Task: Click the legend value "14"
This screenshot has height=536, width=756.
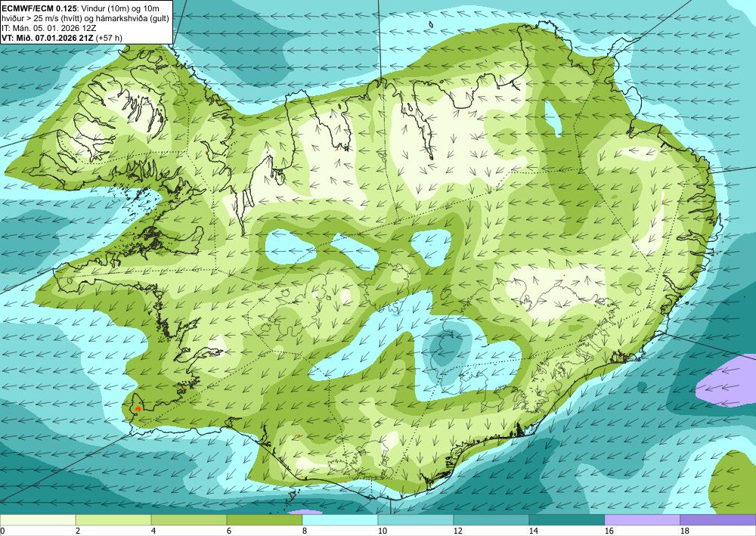Action: coord(534,531)
